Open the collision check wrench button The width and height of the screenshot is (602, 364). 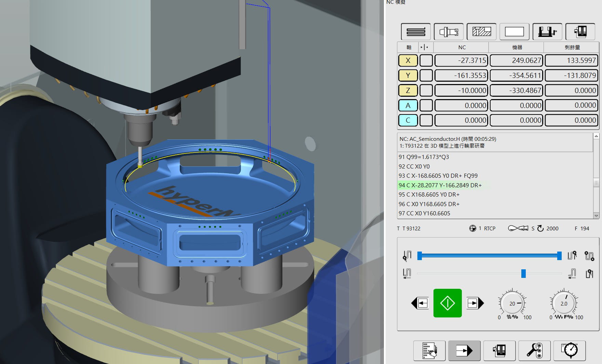pyautogui.click(x=534, y=350)
